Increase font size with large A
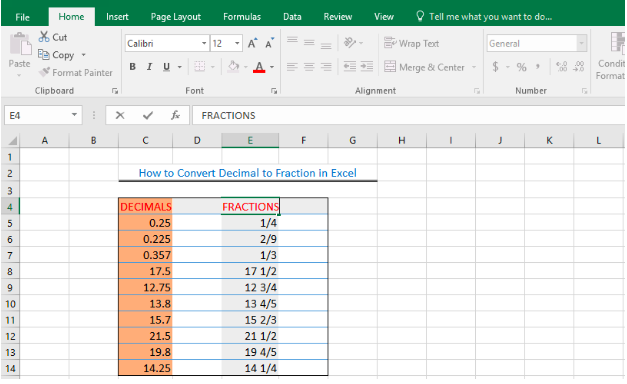This screenshot has width=627, height=384. pos(252,43)
